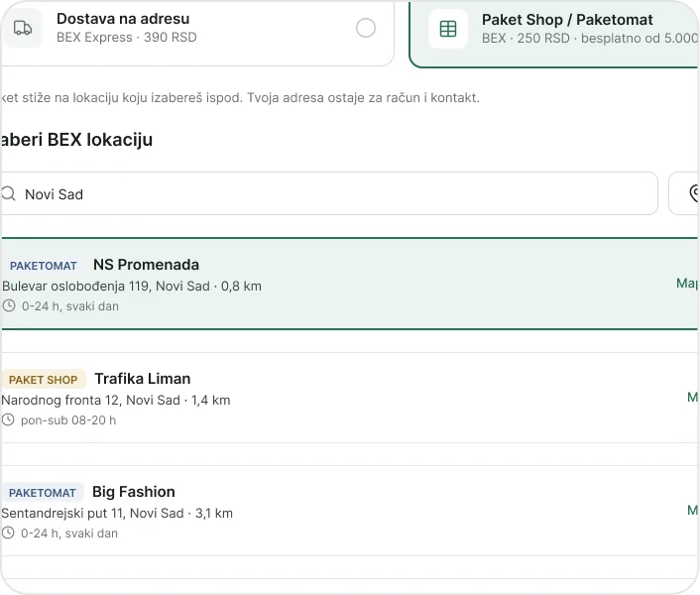Viewport: 700px width, 595px height.
Task: Click the pon-sub 08-20 h hours text
Action: (68, 420)
